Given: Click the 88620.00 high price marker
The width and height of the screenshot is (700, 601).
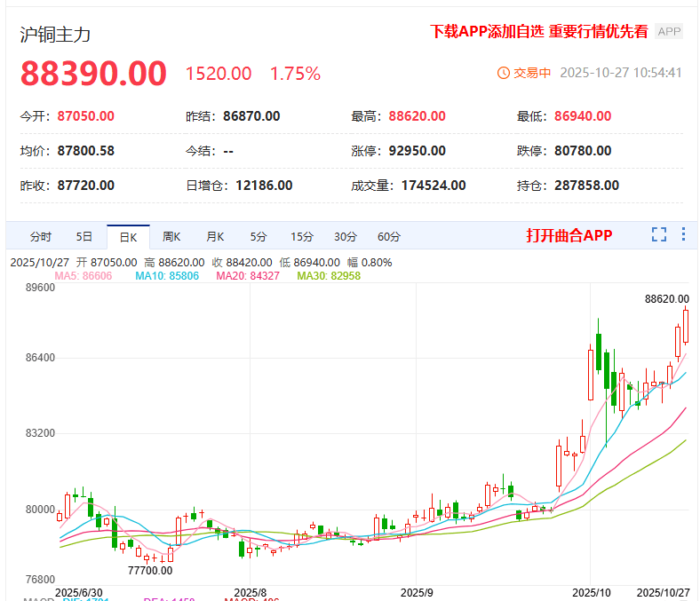Looking at the screenshot, I should [x=667, y=300].
